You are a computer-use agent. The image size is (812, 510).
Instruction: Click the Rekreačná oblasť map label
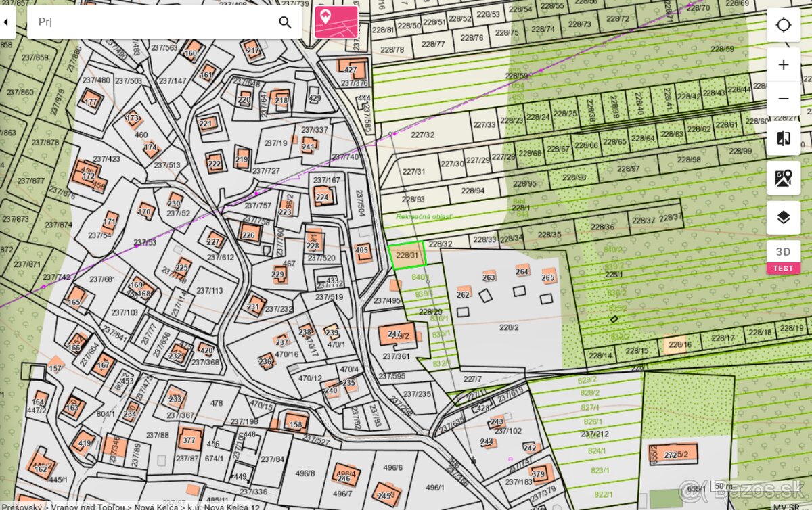(424, 217)
